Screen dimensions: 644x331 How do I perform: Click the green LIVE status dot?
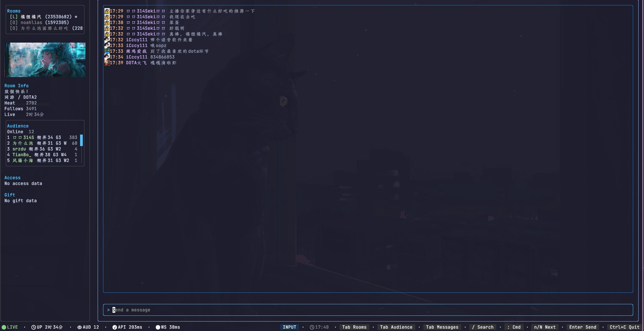pos(4,327)
